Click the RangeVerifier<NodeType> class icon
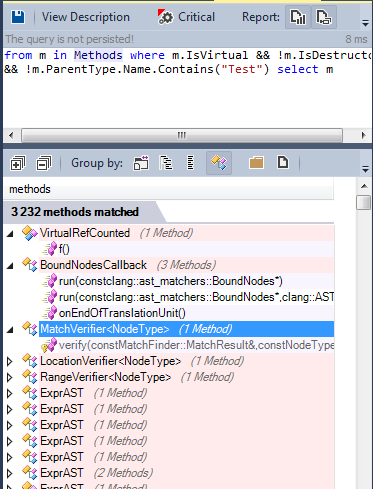 tap(30, 377)
